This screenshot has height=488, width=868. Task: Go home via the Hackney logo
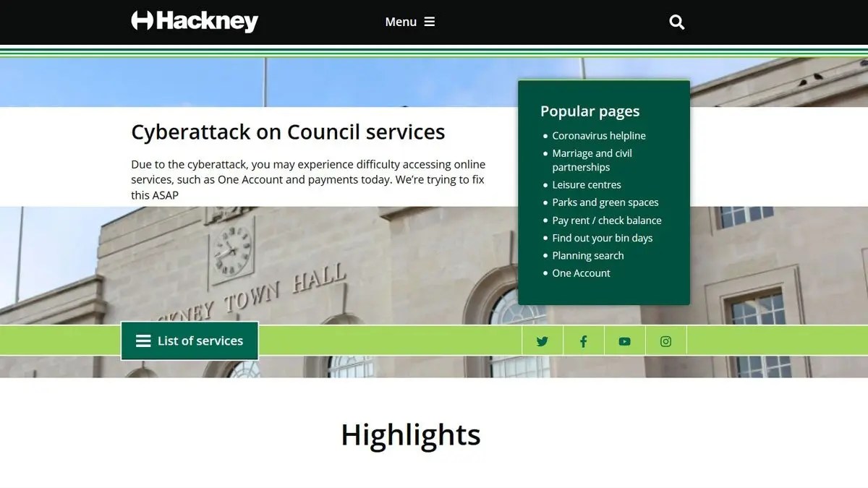(x=195, y=21)
